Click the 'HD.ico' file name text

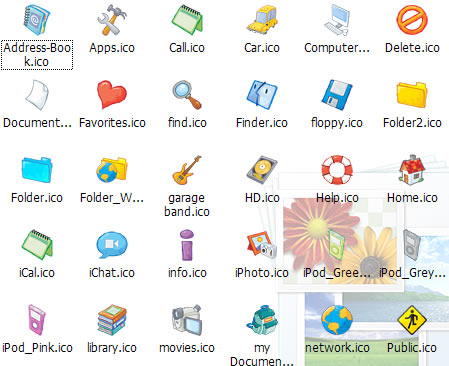pyautogui.click(x=262, y=198)
